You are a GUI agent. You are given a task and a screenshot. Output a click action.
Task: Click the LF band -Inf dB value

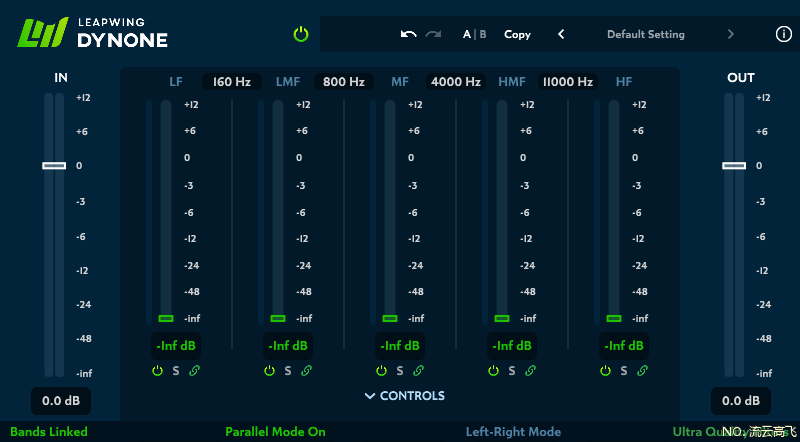[x=176, y=346]
